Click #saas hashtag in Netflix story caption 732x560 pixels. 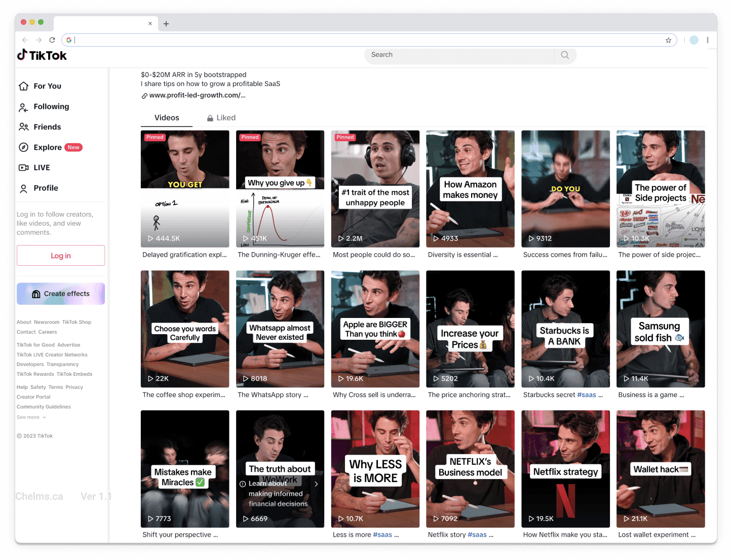(x=477, y=535)
